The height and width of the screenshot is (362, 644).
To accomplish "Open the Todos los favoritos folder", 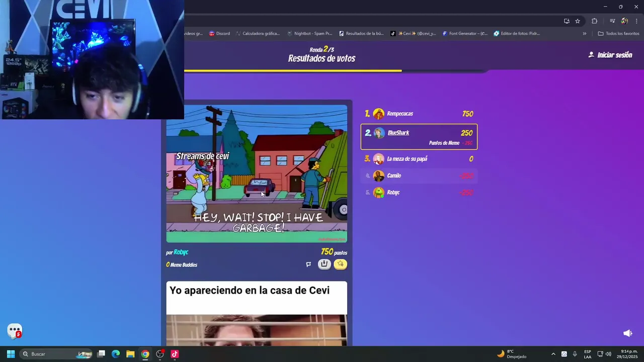I will click(x=618, y=34).
